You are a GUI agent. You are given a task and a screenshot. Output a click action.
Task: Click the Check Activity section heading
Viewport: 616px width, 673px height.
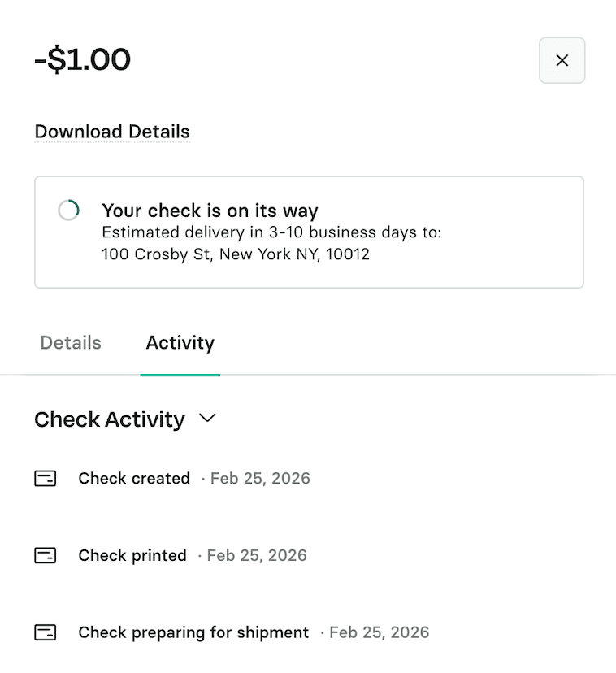pyautogui.click(x=110, y=419)
